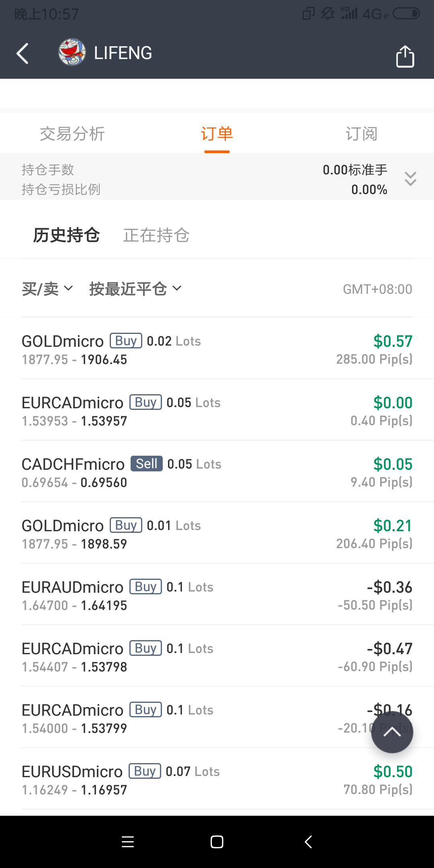434x868 pixels.
Task: Switch to the 交易分析 tab
Action: (x=72, y=134)
